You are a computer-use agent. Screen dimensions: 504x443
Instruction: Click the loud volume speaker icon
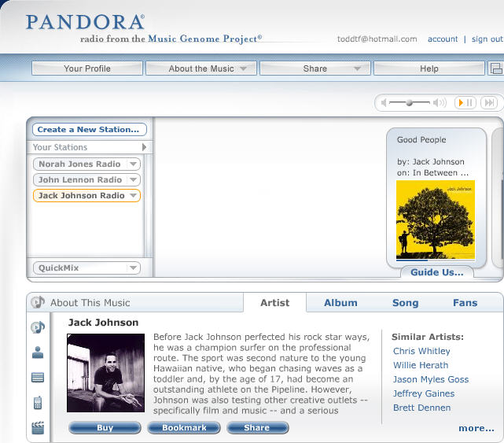click(440, 102)
